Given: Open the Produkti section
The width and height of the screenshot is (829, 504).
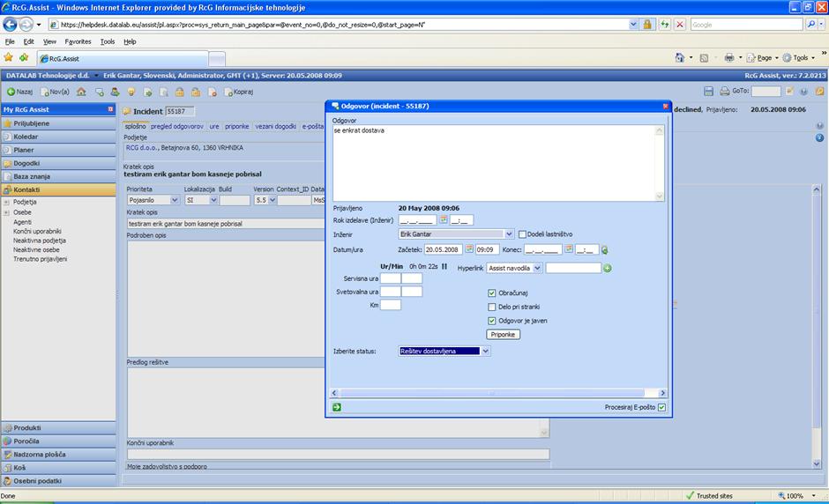Looking at the screenshot, I should coord(58,428).
